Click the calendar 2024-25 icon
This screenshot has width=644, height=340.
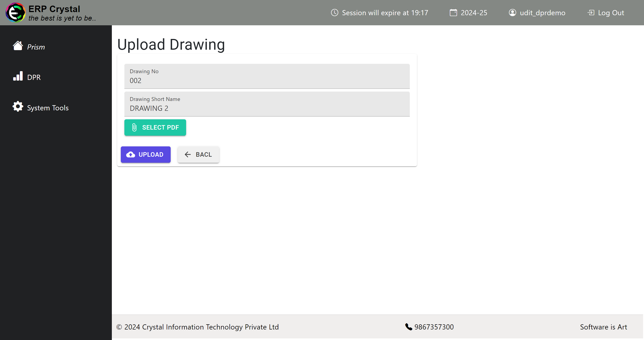pyautogui.click(x=453, y=12)
